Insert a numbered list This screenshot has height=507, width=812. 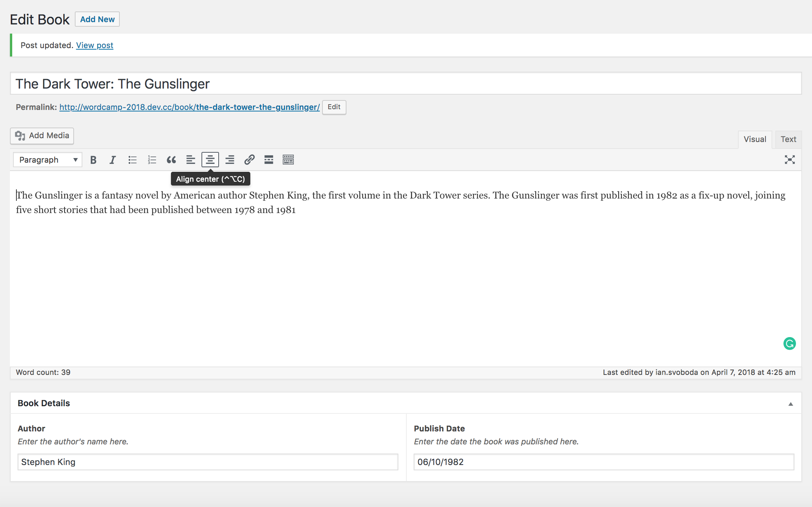tap(152, 160)
